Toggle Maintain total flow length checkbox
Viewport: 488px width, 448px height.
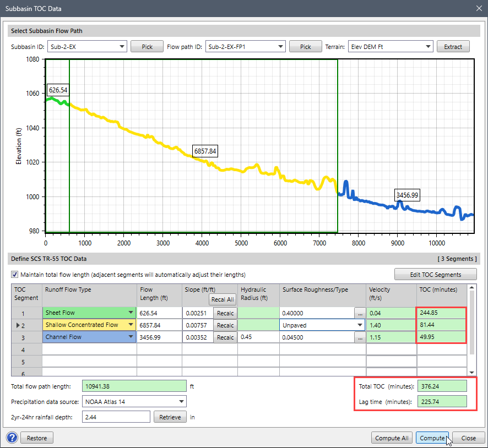pos(14,275)
